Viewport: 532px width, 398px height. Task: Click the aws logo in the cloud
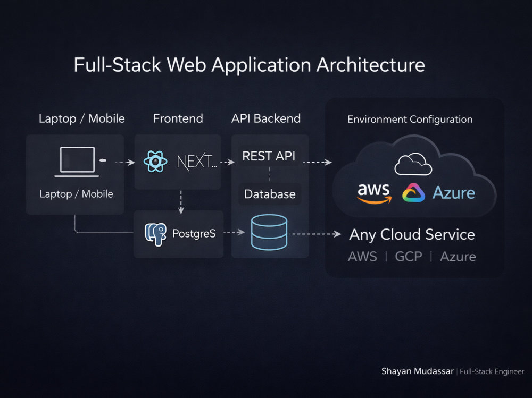click(374, 193)
